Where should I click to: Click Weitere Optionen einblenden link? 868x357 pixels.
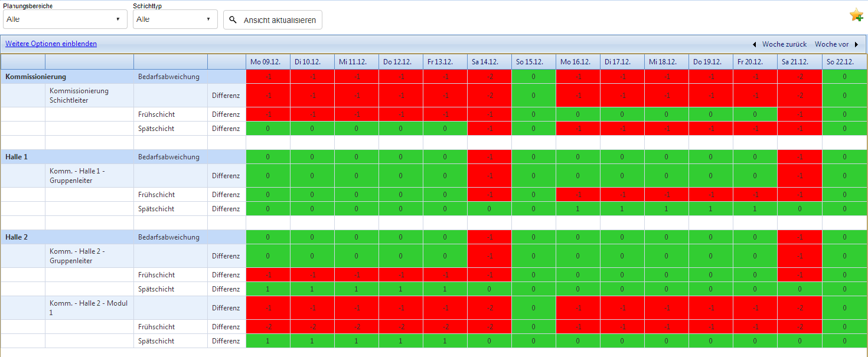pyautogui.click(x=51, y=44)
